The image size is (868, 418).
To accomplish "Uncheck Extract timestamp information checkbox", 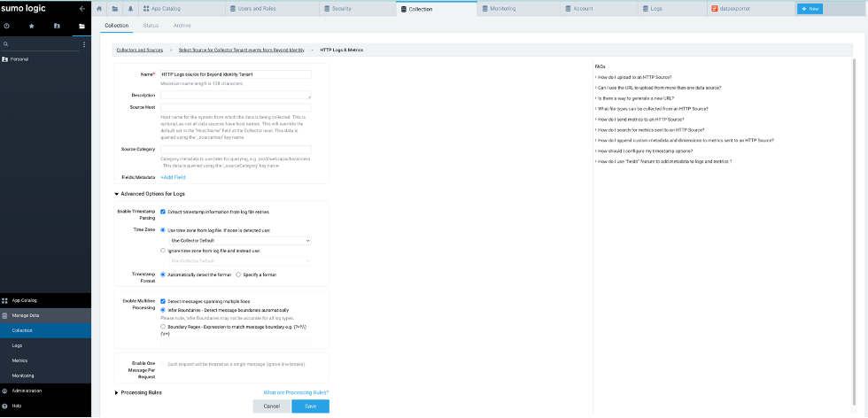I will pyautogui.click(x=163, y=212).
